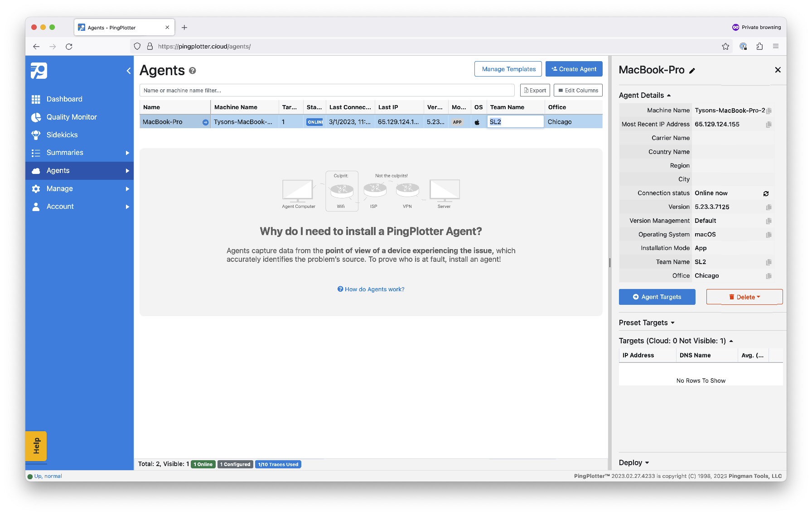This screenshot has width=812, height=515.
Task: Open the Dashboard page
Action: 64,99
